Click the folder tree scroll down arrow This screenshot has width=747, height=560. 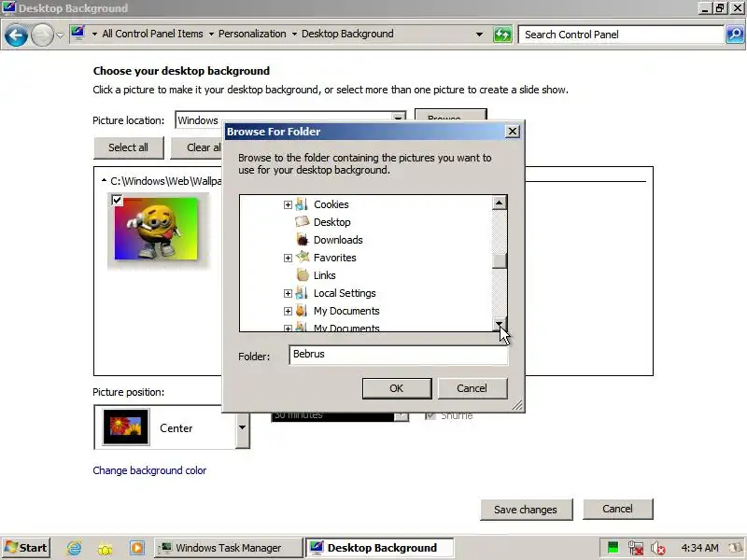point(499,324)
